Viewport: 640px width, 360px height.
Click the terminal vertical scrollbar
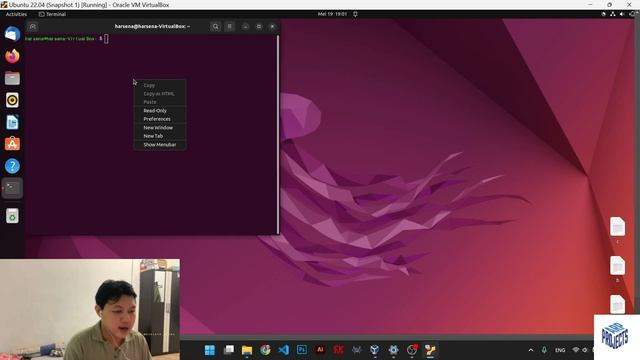tap(278, 134)
